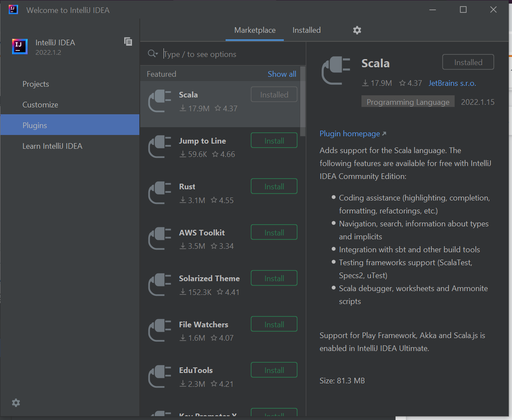512x420 pixels.
Task: Switch to the Installed tab
Action: click(x=306, y=30)
